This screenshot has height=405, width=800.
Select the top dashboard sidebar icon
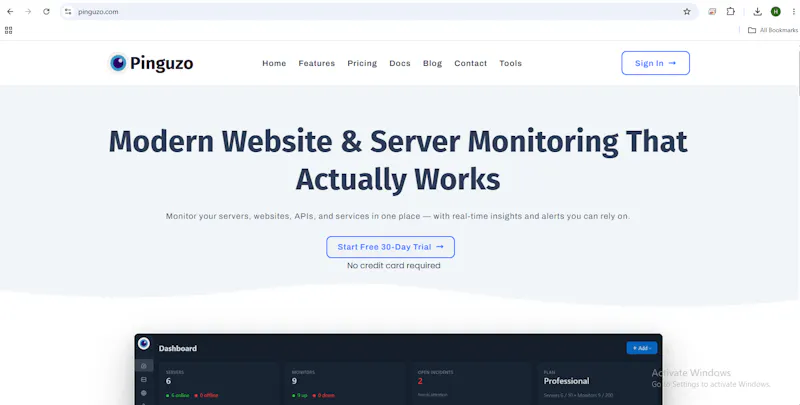(144, 366)
